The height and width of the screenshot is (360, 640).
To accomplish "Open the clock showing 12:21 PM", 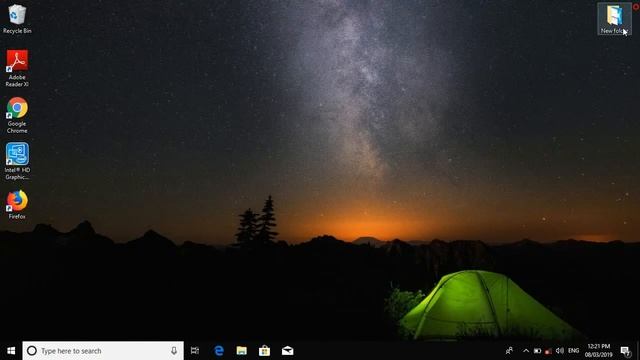I will pos(599,351).
